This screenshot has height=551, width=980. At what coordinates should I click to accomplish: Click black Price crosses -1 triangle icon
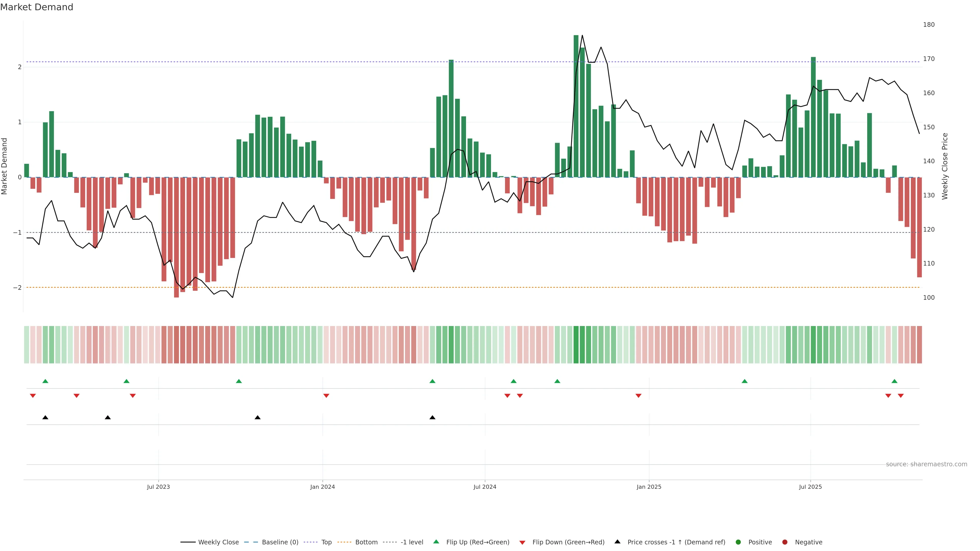click(617, 542)
